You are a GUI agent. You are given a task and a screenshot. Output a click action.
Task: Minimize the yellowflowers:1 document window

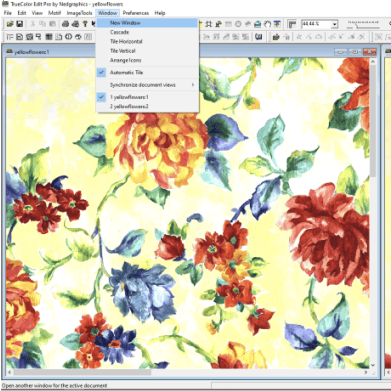pyautogui.click(x=341, y=52)
